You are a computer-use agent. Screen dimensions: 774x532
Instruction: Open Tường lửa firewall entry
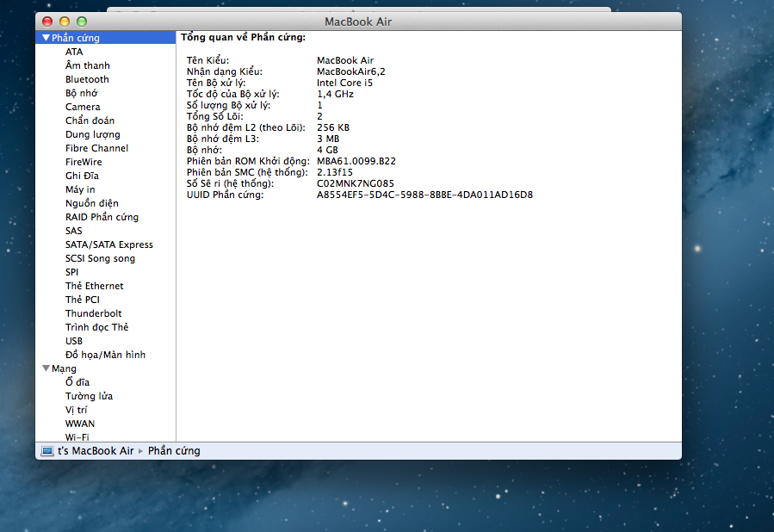click(89, 396)
